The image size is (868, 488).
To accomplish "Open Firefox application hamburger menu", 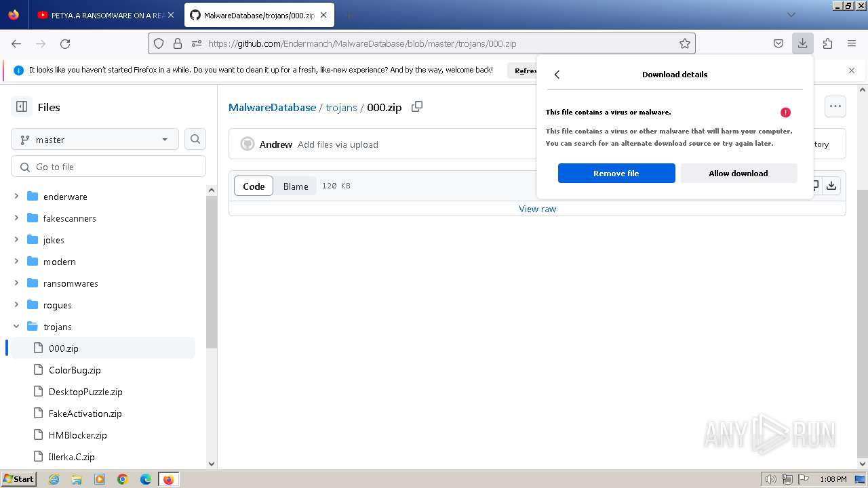I will click(852, 43).
